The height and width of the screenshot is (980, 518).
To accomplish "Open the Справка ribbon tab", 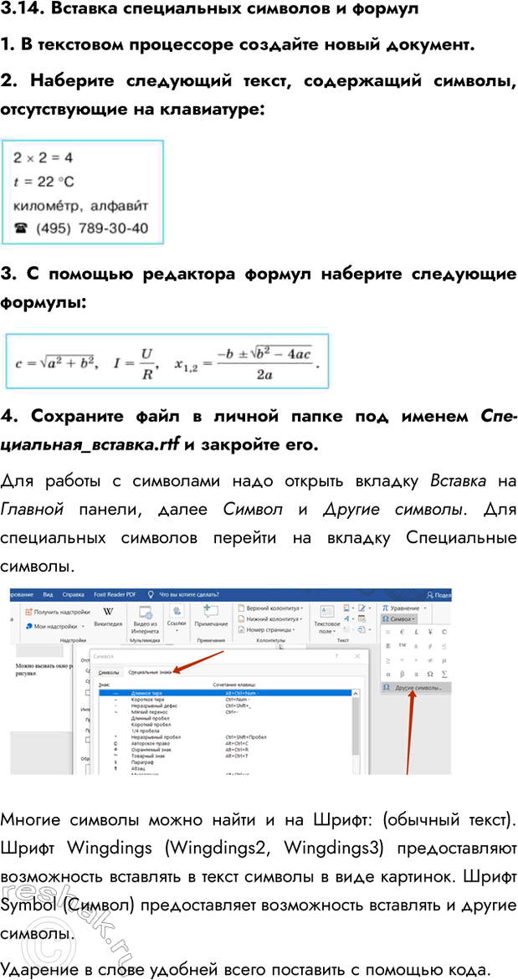I will tap(74, 595).
